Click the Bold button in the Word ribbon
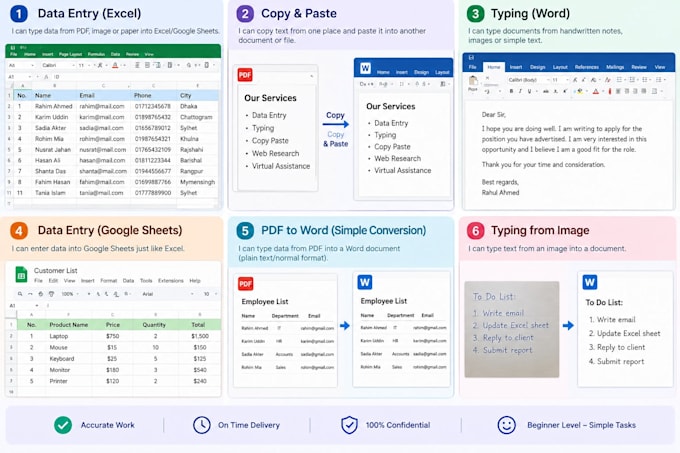680x453 pixels. 511,91
